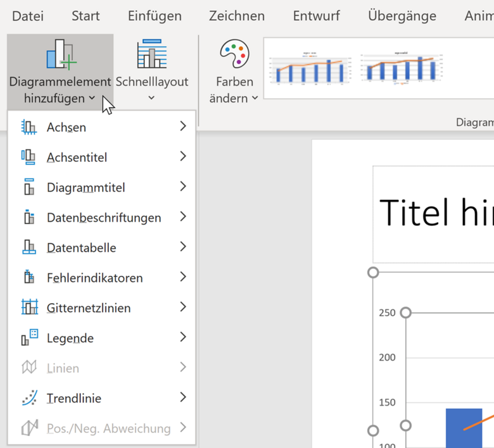Open the Schnelllayout dropdown chevron
Viewport: 494px width, 448px height.
tap(151, 98)
